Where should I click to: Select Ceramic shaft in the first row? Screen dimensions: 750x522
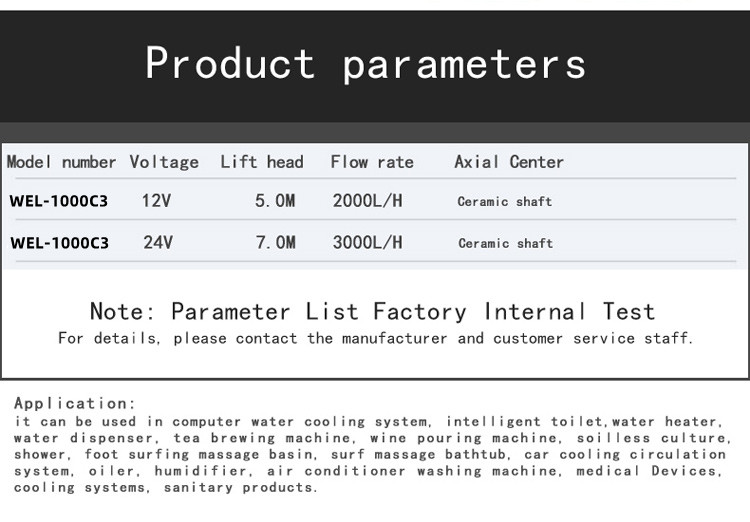(505, 201)
